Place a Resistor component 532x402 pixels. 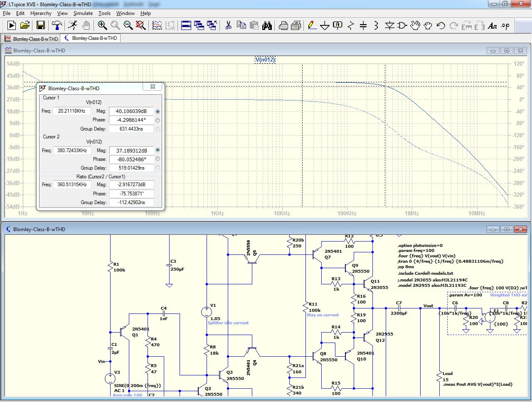pos(350,25)
